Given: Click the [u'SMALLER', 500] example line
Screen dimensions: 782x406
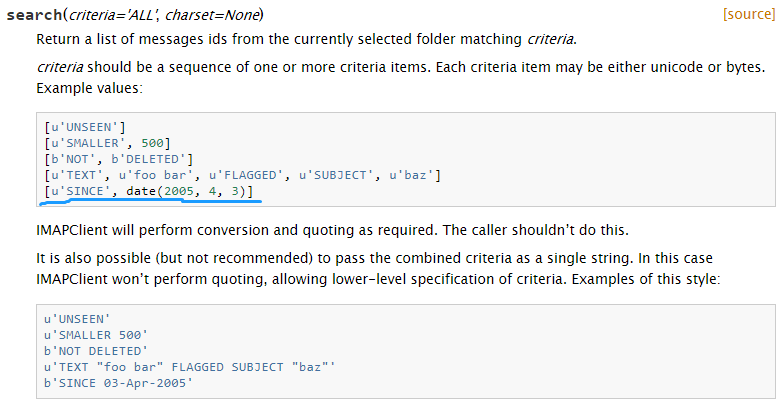Looking at the screenshot, I should point(107,143).
